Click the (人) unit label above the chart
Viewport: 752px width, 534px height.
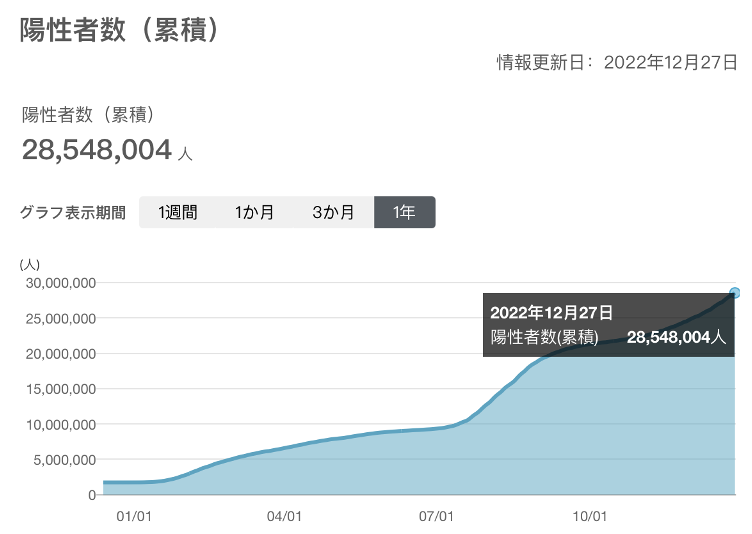coord(30,264)
